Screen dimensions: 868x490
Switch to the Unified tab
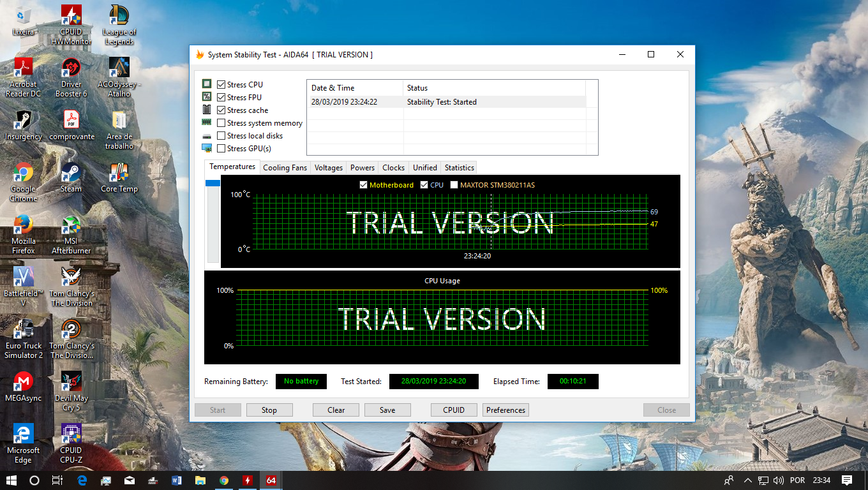click(x=425, y=168)
